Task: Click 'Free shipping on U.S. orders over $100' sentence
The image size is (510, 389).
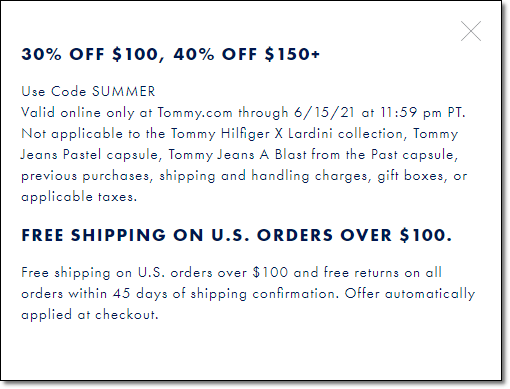Action: [x=154, y=273]
